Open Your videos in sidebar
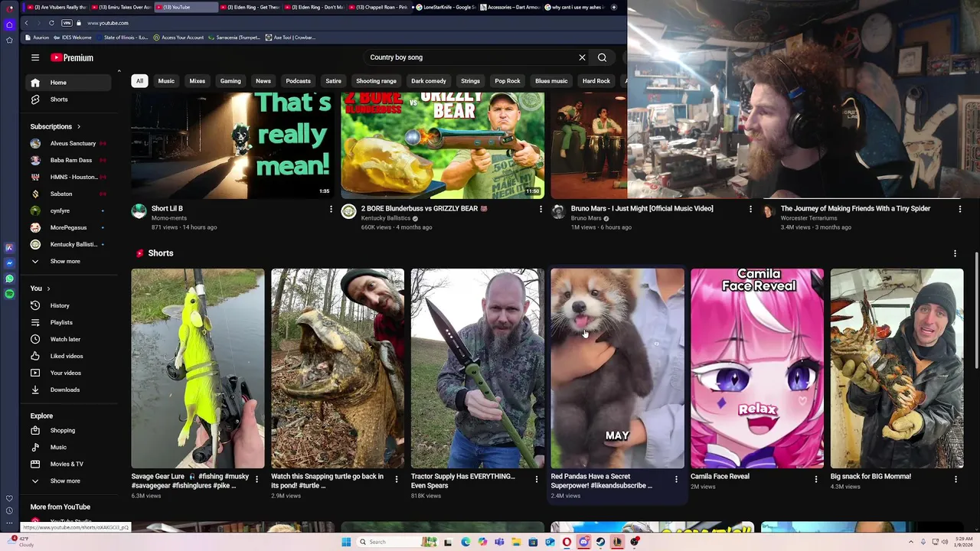980x551 pixels. [70, 373]
